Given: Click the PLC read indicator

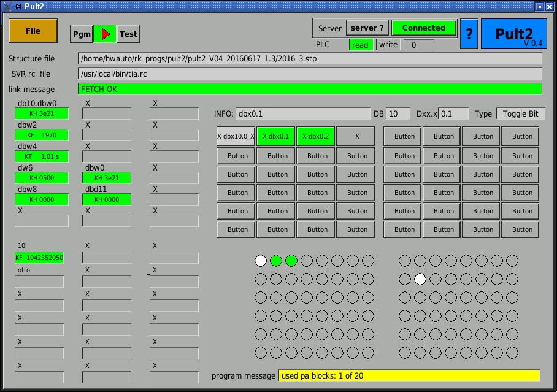Looking at the screenshot, I should click(361, 45).
